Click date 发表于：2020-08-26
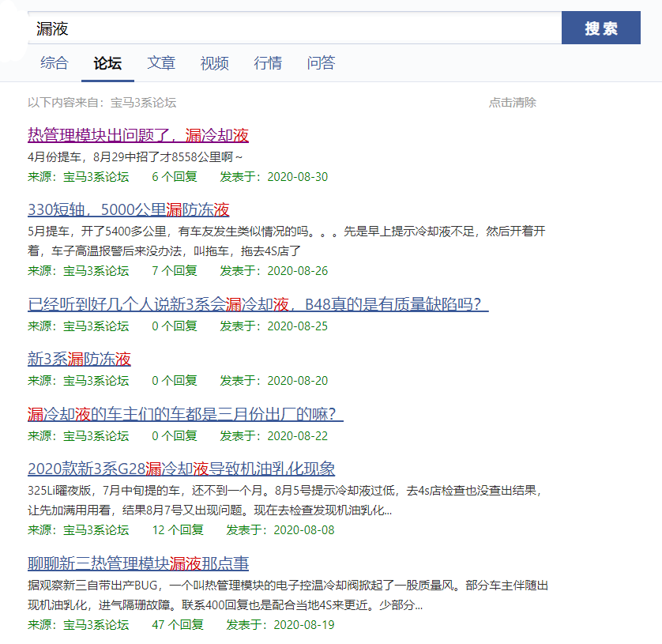 pos(273,271)
